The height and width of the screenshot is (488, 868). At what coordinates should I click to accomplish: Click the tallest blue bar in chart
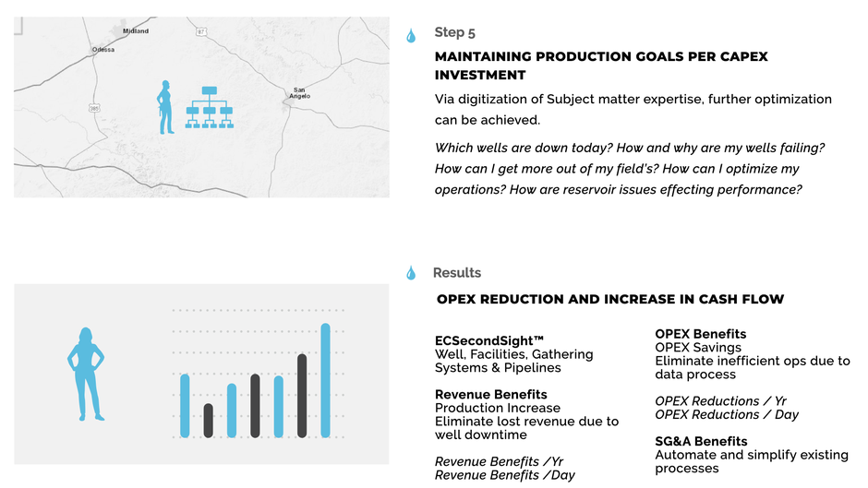(x=325, y=381)
